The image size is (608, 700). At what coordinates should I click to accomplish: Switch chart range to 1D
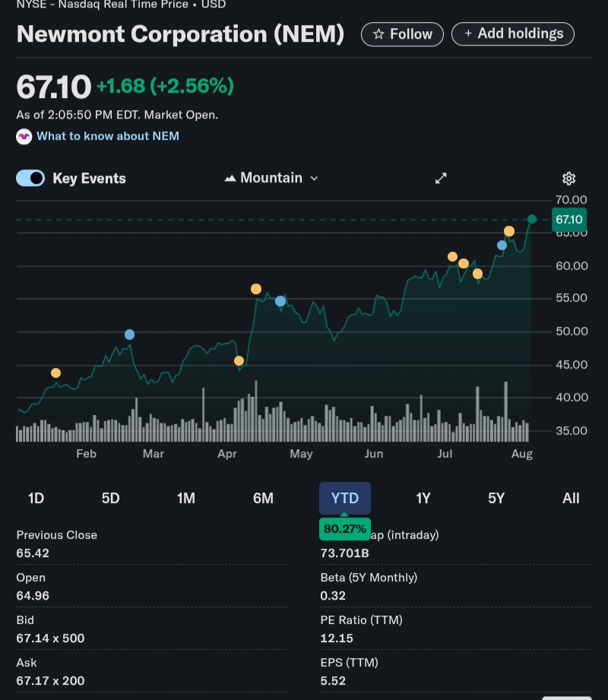click(x=36, y=499)
